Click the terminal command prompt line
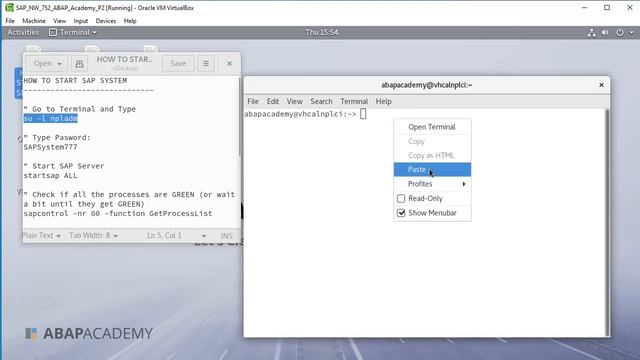640x360 pixels. coord(305,114)
